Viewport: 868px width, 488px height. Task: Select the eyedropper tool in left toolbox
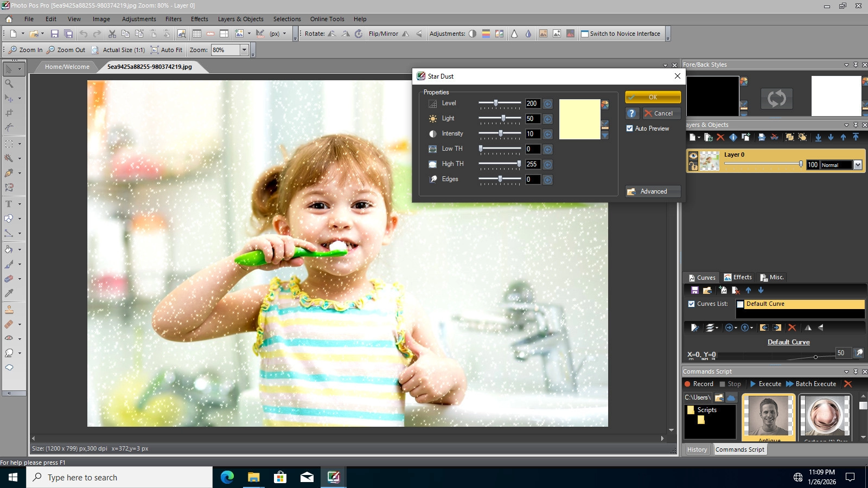click(9, 293)
